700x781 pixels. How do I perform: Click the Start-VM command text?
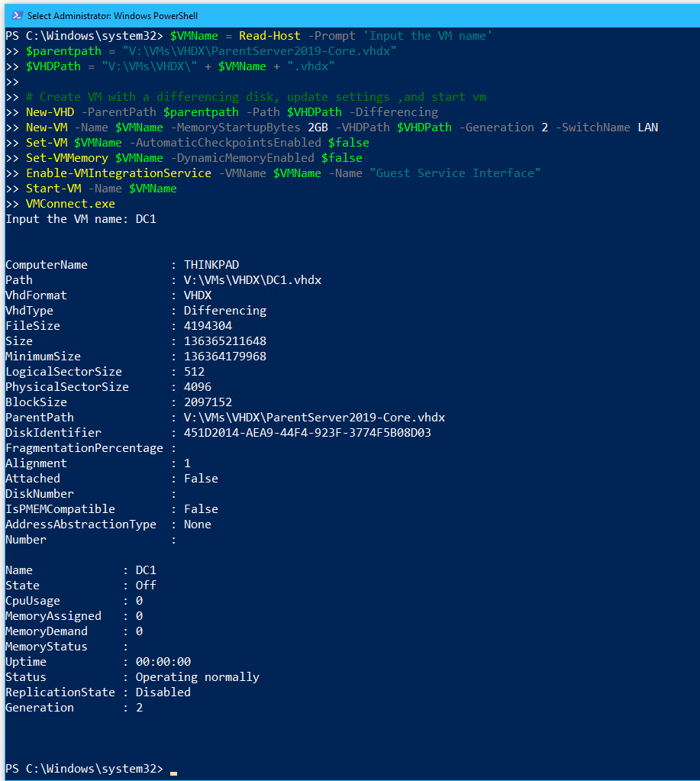53,189
